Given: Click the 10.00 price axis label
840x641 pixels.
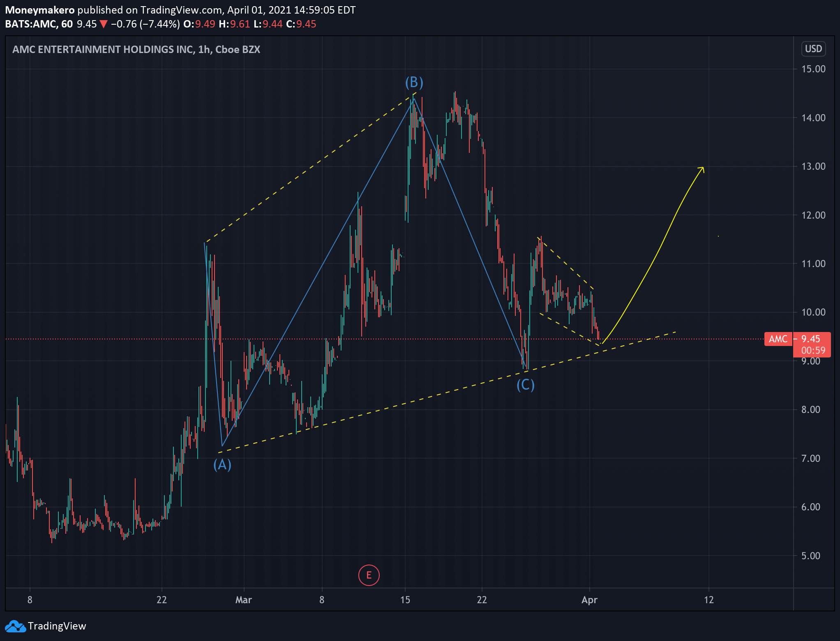Looking at the screenshot, I should coord(813,312).
